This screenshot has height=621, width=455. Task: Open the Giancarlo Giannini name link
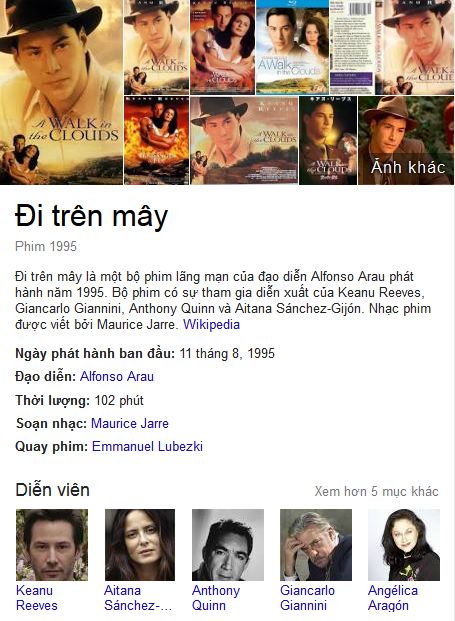307,598
